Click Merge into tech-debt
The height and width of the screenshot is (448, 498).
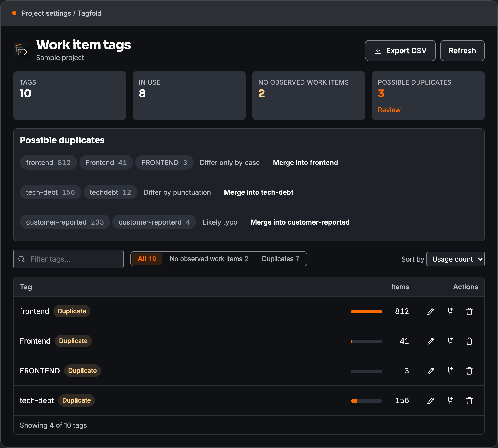click(259, 192)
